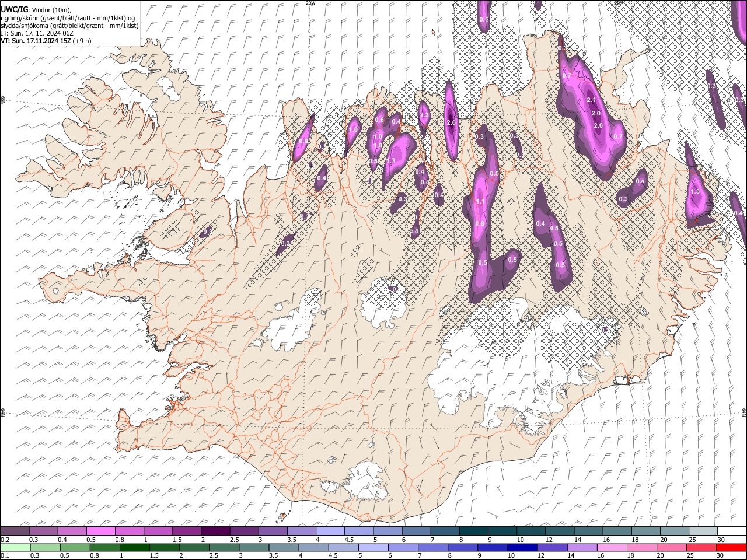This screenshot has height=560, width=747.
Task: Pick the lavender legend swatch at 14
Action: [582, 547]
